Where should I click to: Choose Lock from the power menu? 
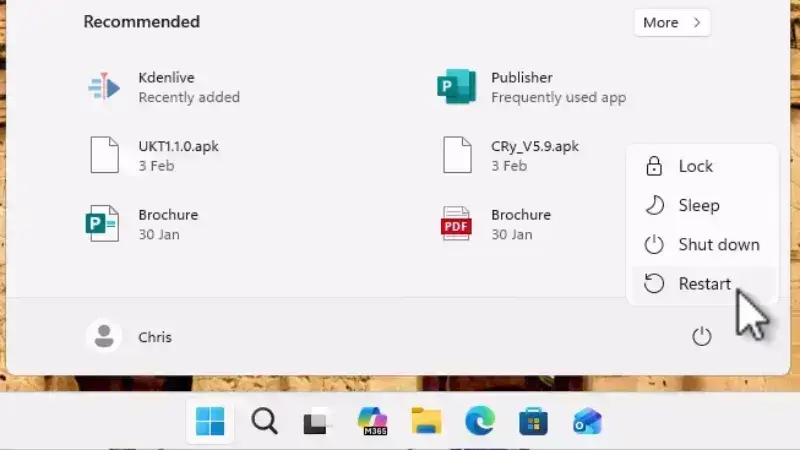(x=704, y=166)
